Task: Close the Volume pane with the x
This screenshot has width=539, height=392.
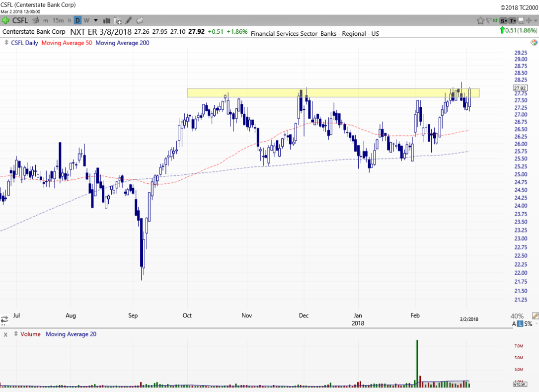Action: coord(6,334)
